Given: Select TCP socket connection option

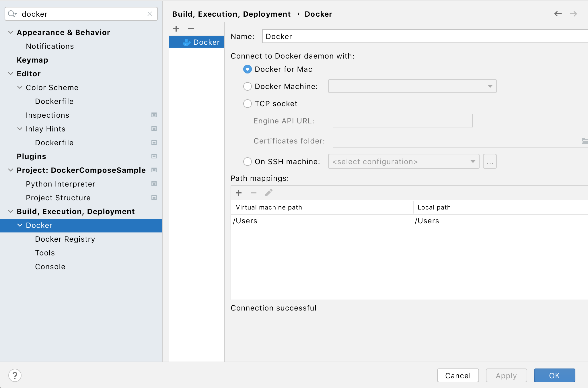Looking at the screenshot, I should (247, 104).
